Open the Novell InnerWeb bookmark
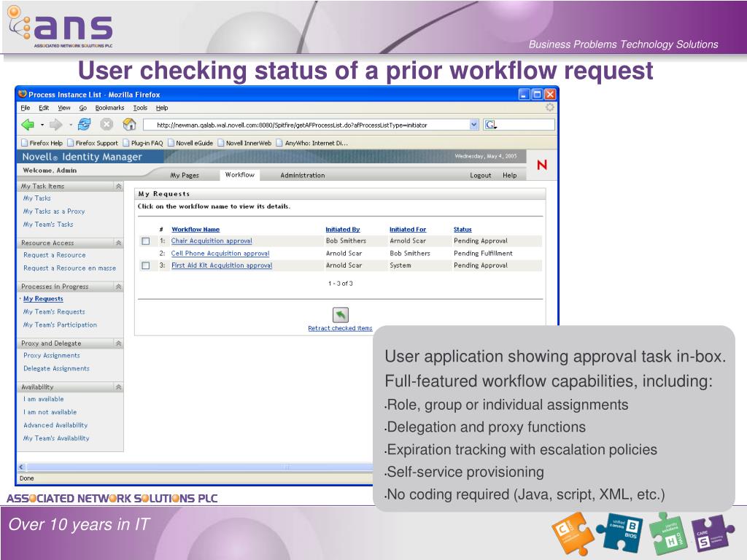747x560 pixels. pyautogui.click(x=244, y=143)
